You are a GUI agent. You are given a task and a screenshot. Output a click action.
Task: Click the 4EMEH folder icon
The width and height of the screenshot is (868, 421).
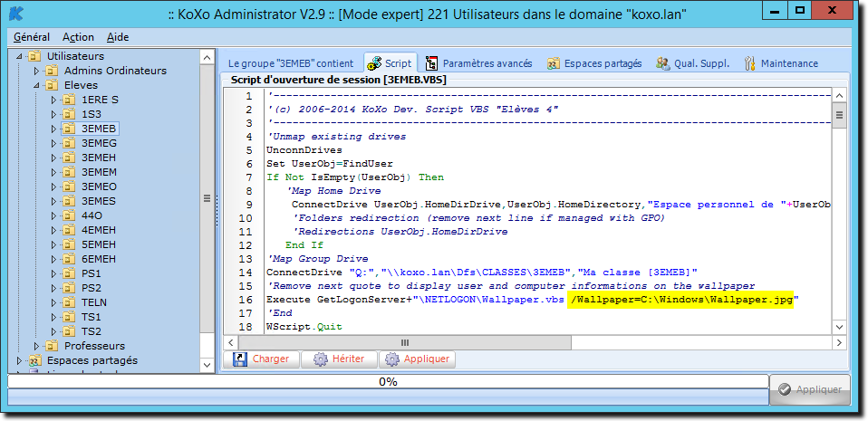click(69, 230)
